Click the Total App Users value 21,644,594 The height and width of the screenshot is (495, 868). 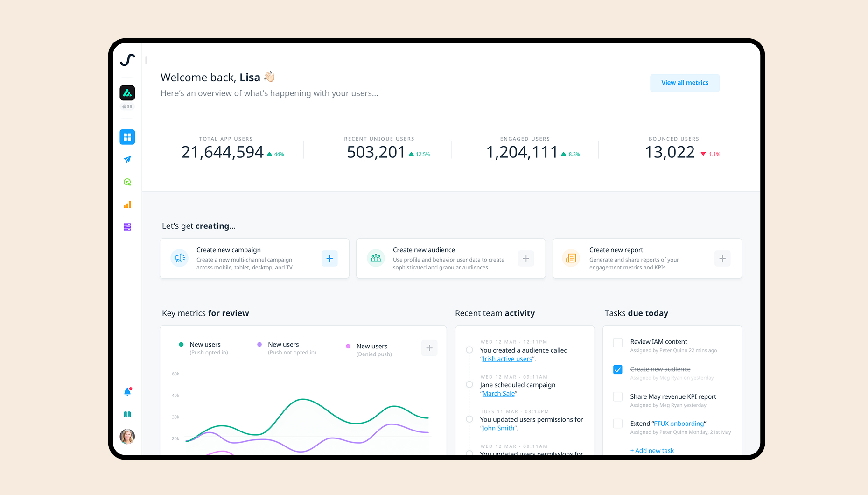pyautogui.click(x=222, y=152)
